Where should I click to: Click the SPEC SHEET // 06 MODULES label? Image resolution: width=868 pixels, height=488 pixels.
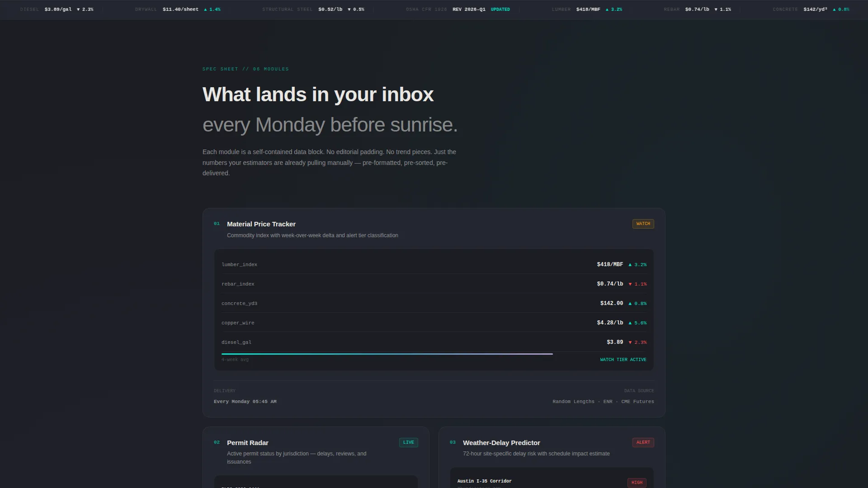click(x=245, y=69)
